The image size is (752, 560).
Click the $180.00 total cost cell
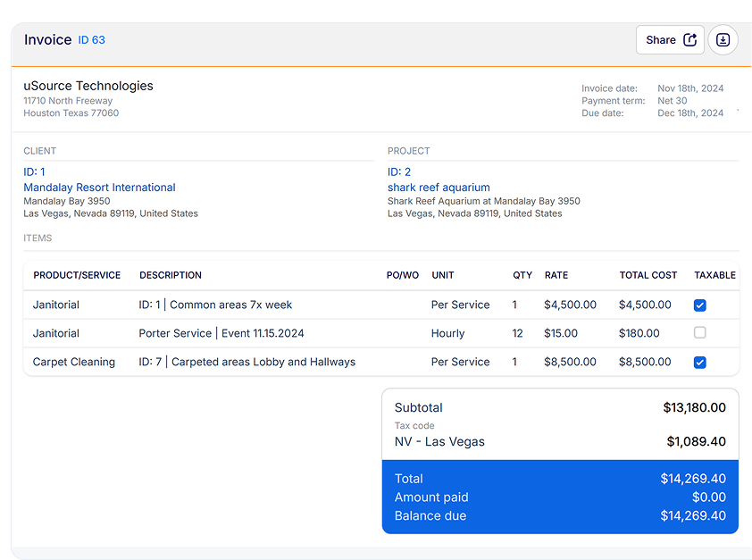[639, 333]
